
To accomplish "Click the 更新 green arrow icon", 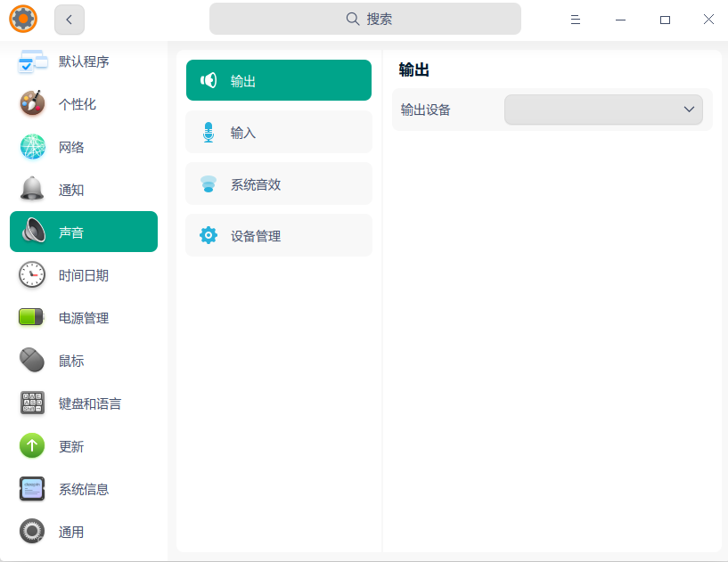I will coord(32,445).
